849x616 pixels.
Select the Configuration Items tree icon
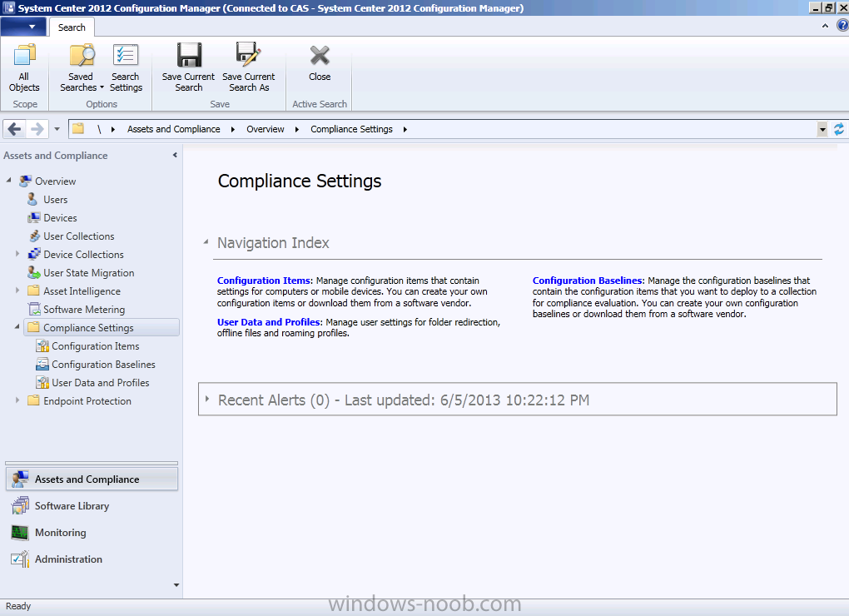point(42,345)
